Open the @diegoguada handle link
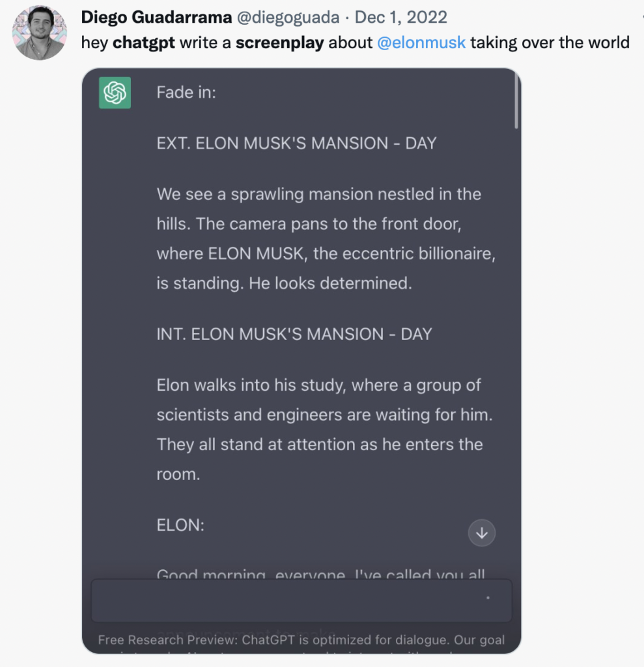Viewport: 644px width, 667px height. [x=288, y=18]
